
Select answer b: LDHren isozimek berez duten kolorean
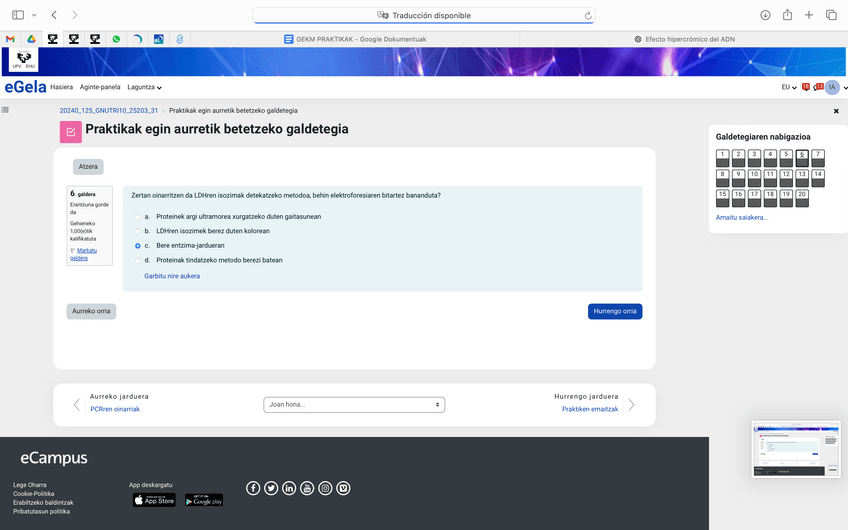pos(138,231)
